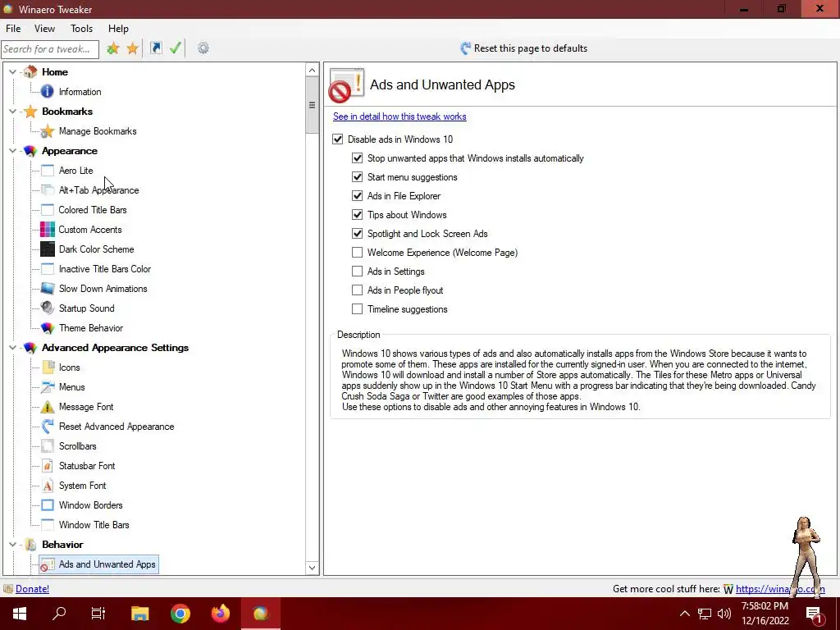Open the Windows Start menu
The width and height of the screenshot is (840, 630).
point(20,614)
